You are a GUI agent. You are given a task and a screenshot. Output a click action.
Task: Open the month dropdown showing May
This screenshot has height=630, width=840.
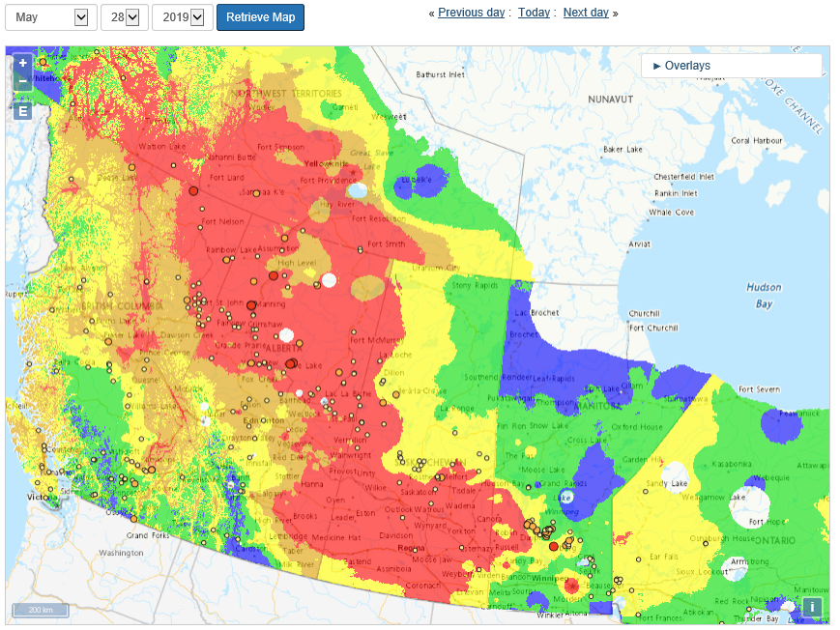[49, 16]
